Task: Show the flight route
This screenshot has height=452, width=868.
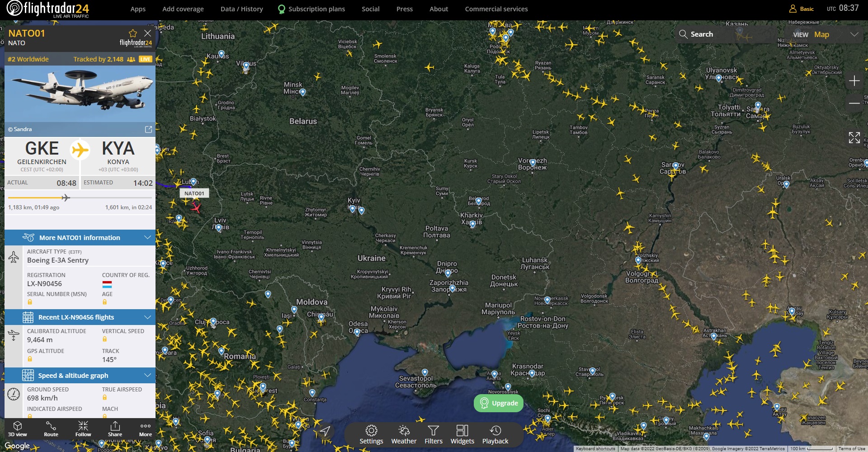Action: click(51, 429)
